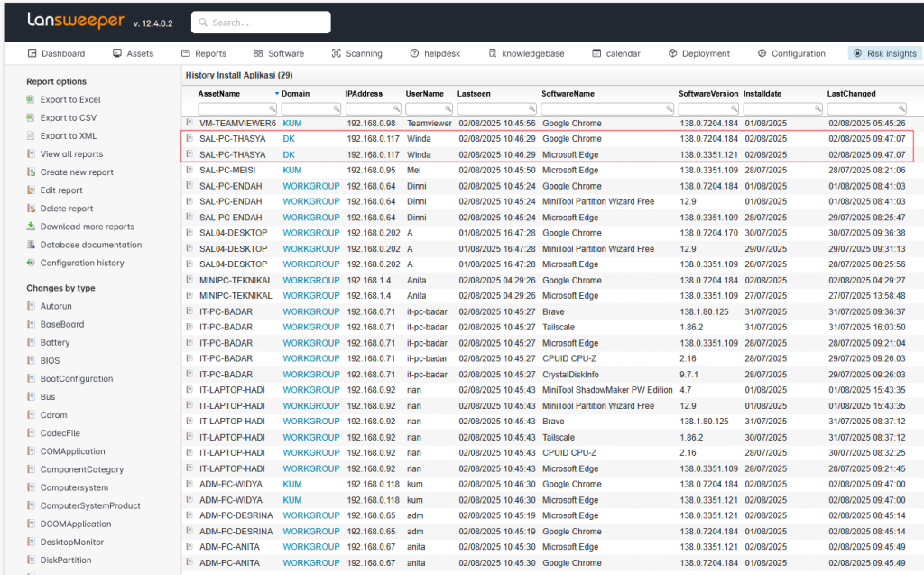Open the COMApplication changes link
The width and height of the screenshot is (924, 575).
(x=72, y=451)
